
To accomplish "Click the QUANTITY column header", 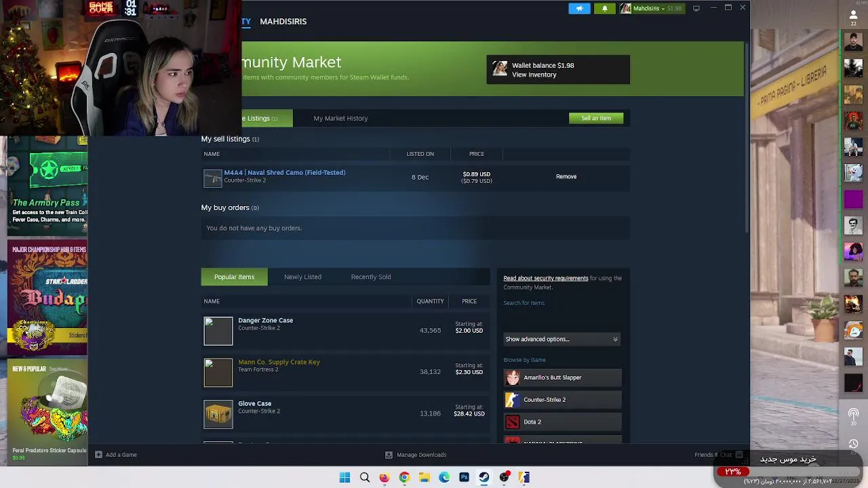I will (x=430, y=301).
